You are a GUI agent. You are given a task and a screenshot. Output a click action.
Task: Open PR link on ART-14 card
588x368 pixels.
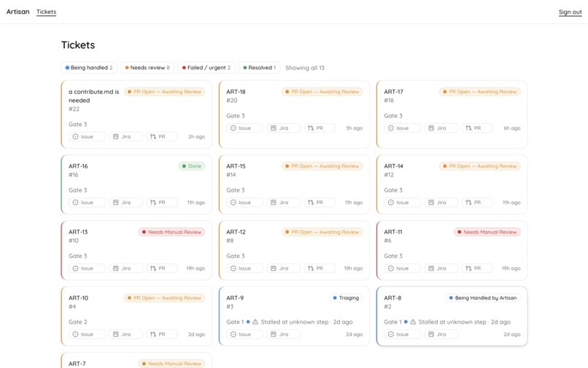[x=477, y=203]
